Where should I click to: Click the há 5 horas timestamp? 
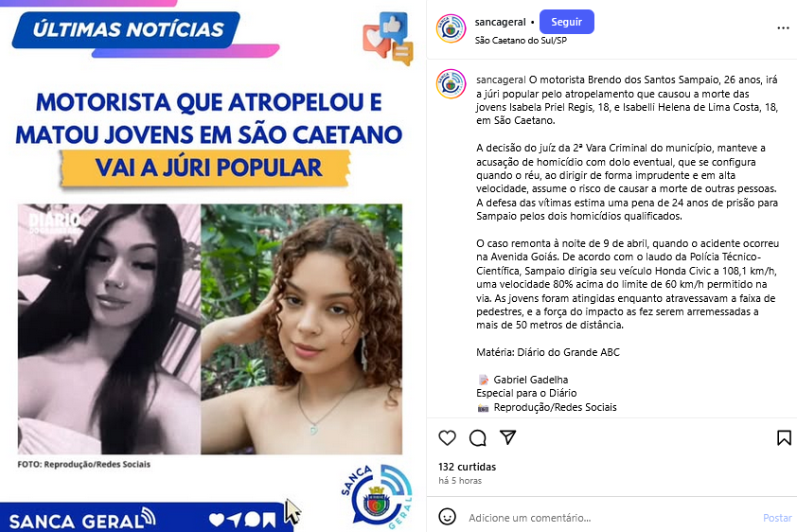(x=460, y=481)
